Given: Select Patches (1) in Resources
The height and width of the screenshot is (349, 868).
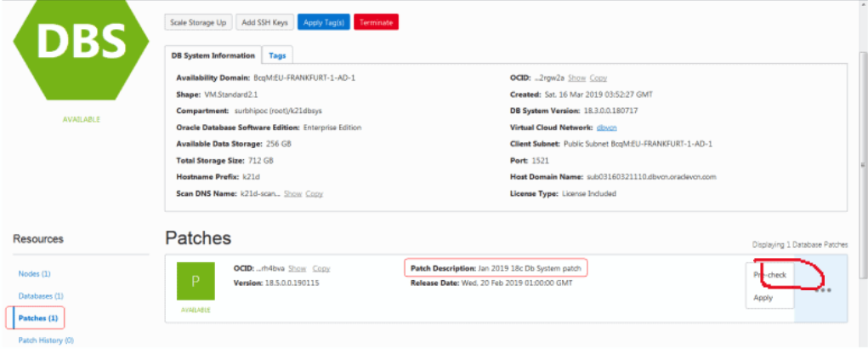Looking at the screenshot, I should point(37,318).
